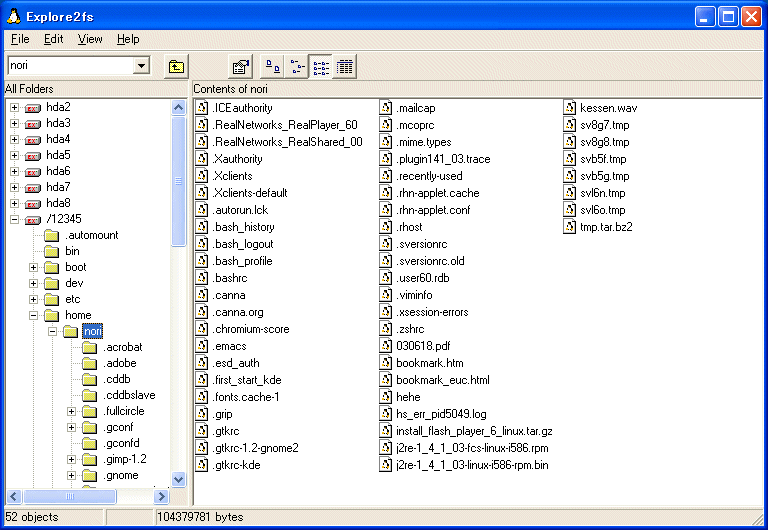Open the Edit menu
The image size is (768, 530).
pos(53,39)
